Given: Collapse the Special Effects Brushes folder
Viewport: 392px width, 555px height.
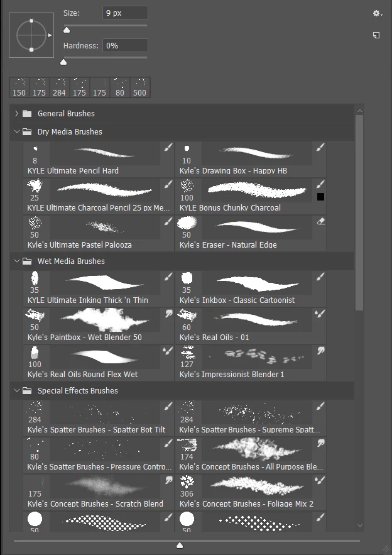Looking at the screenshot, I should pyautogui.click(x=16, y=391).
